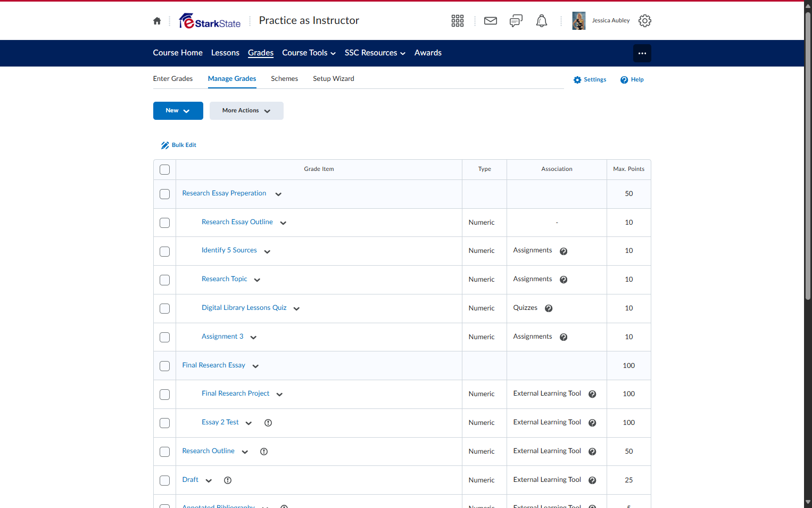Screen dimensions: 812x508
Task: Tick the Research Essay Preperation checkbox
Action: click(x=165, y=194)
